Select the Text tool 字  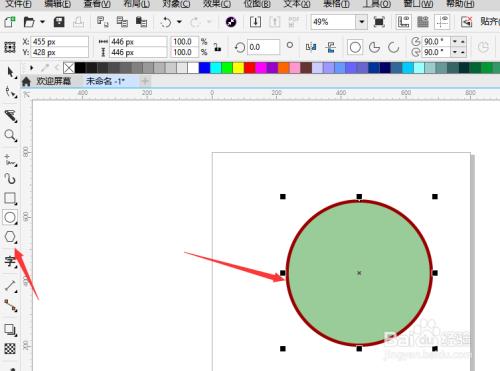point(10,262)
